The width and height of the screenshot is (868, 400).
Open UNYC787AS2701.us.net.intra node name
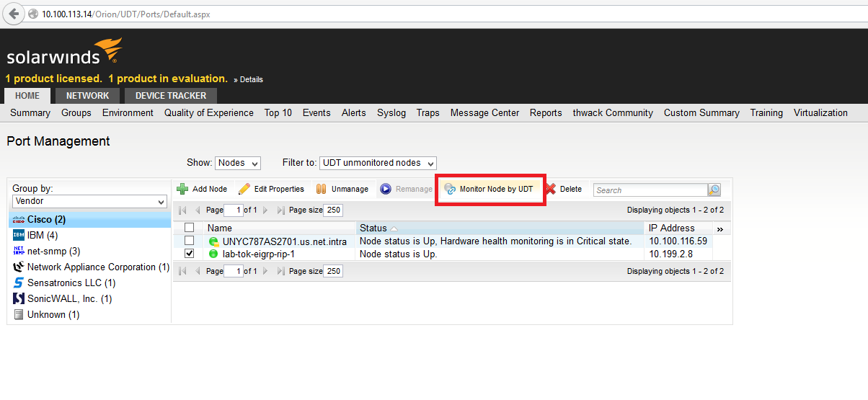[x=284, y=241]
